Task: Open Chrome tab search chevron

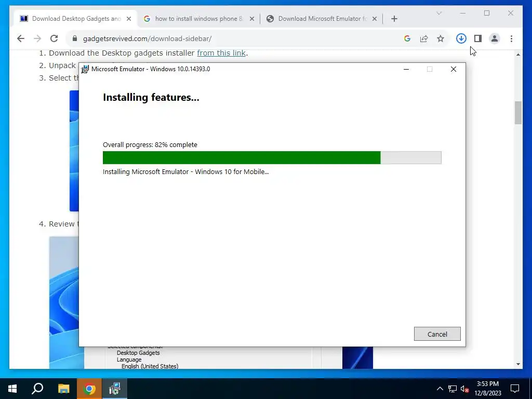Action: tap(438, 13)
